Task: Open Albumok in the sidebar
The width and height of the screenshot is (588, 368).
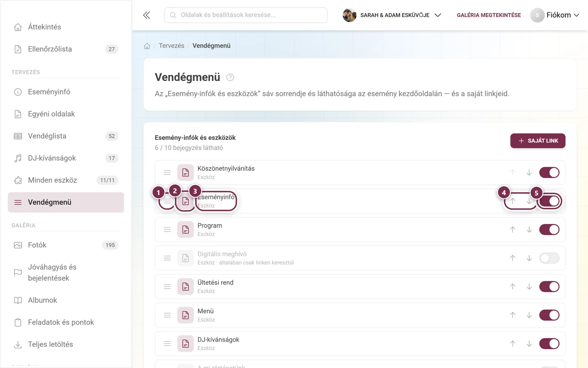Action: 66,300
